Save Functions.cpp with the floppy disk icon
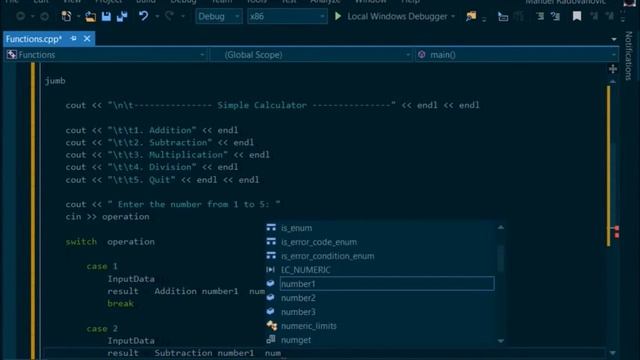 [x=106, y=16]
